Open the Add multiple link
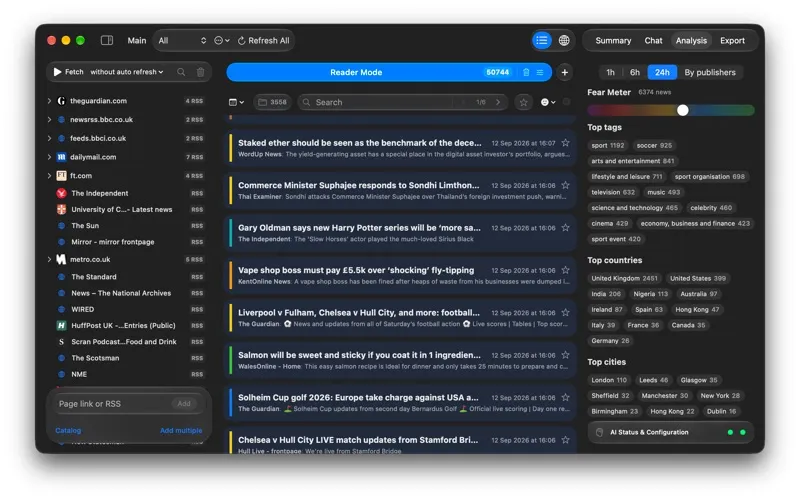 click(181, 431)
